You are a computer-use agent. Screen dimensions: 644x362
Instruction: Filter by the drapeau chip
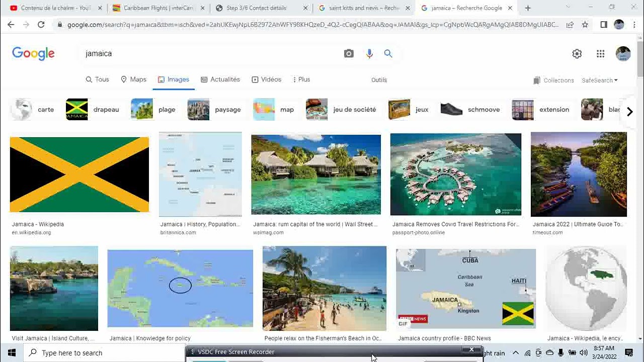tap(93, 110)
